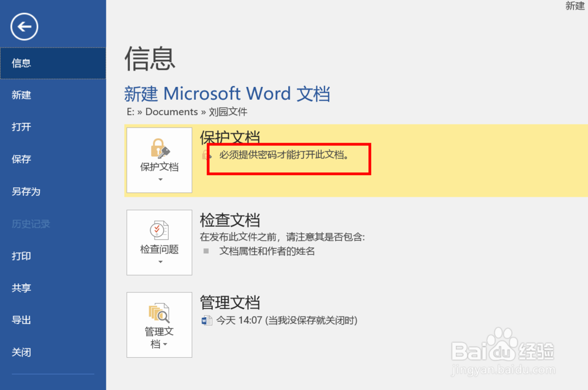
Task: Click the 检查问题 button label
Action: pos(159,250)
